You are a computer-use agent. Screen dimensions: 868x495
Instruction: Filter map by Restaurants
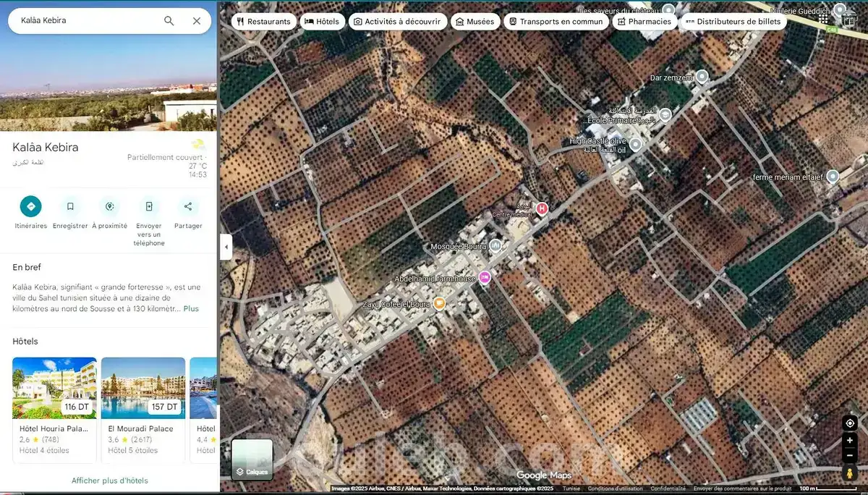[x=263, y=22]
